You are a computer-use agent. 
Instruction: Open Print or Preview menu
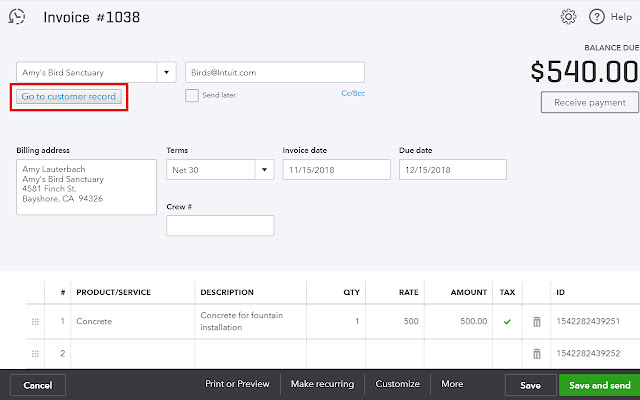coord(237,384)
